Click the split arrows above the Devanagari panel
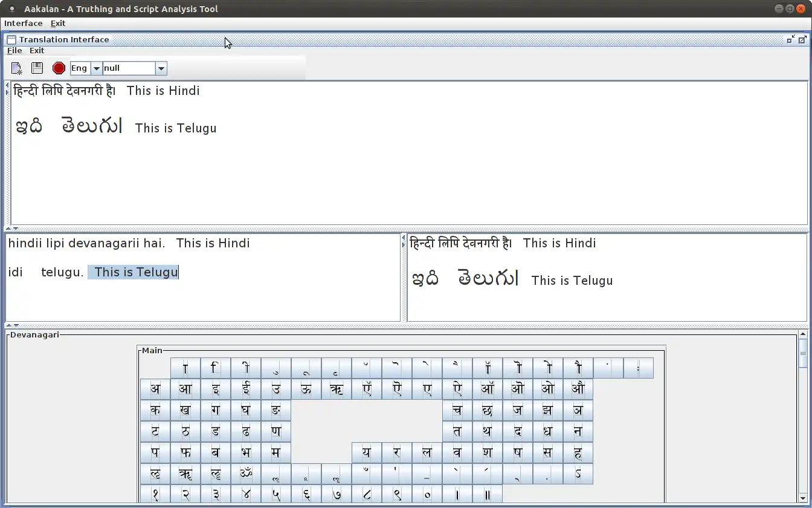This screenshot has height=508, width=812. point(12,325)
